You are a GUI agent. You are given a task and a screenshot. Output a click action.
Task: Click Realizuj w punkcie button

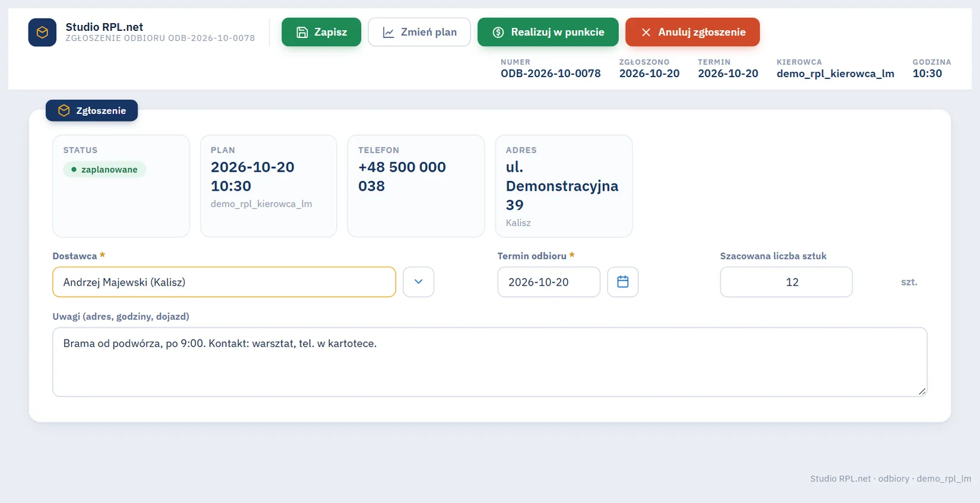click(548, 32)
